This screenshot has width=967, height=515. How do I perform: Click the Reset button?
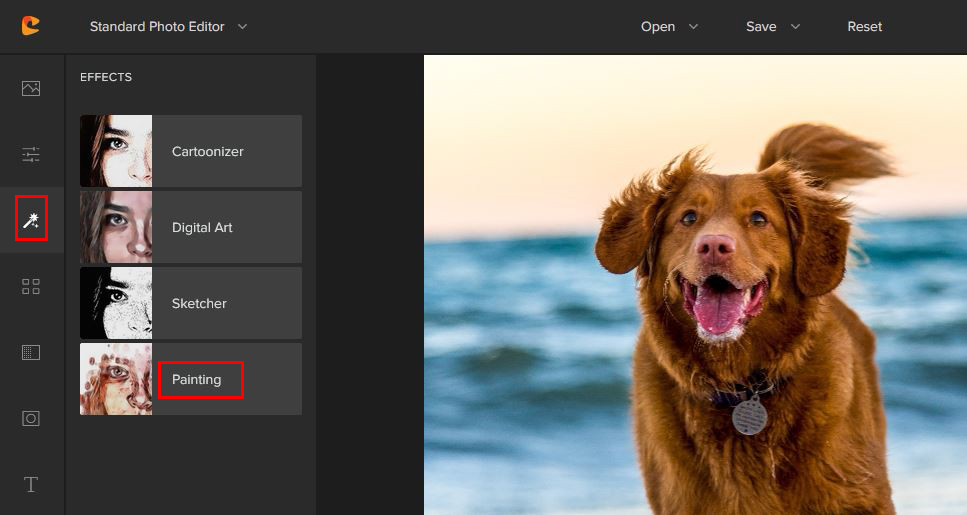click(864, 27)
